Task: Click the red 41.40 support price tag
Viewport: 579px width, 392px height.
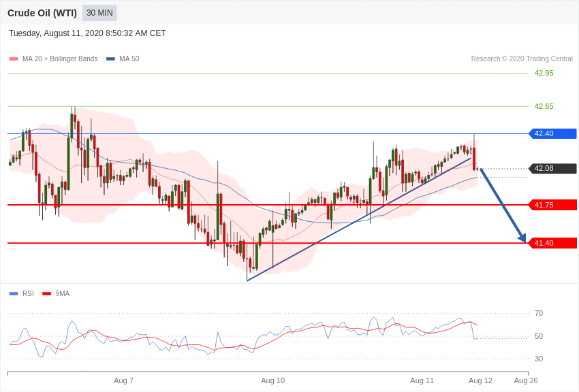Action: [x=553, y=243]
